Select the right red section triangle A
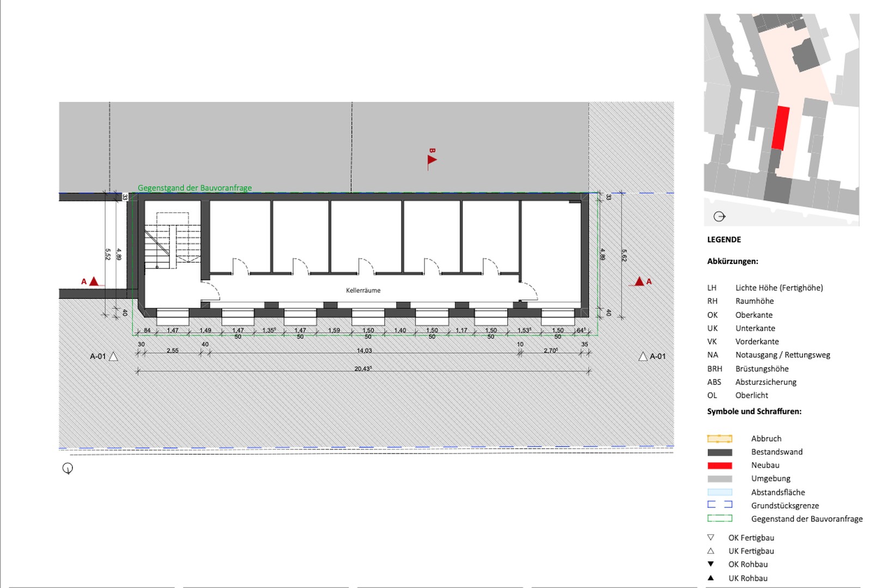This screenshot has width=870, height=588. point(640,281)
